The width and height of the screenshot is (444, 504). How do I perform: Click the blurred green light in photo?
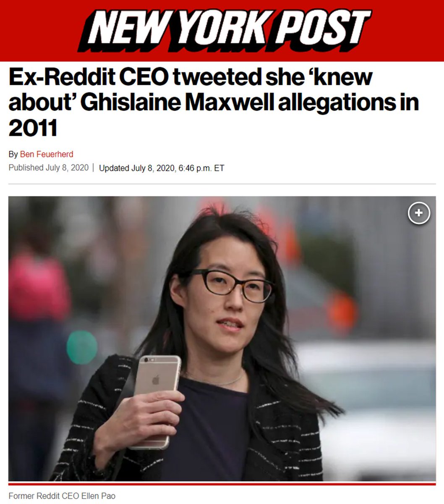[x=82, y=347]
